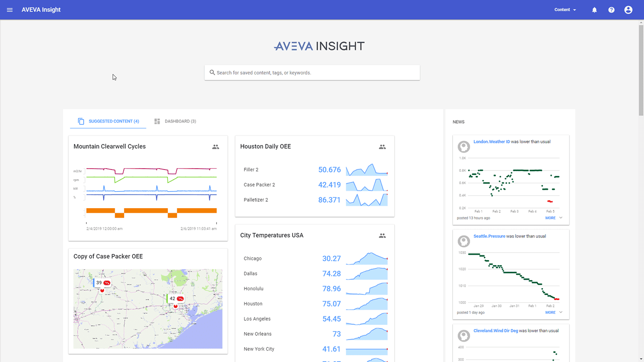644x362 pixels.
Task: Open the help question mark icon
Action: coord(611,10)
